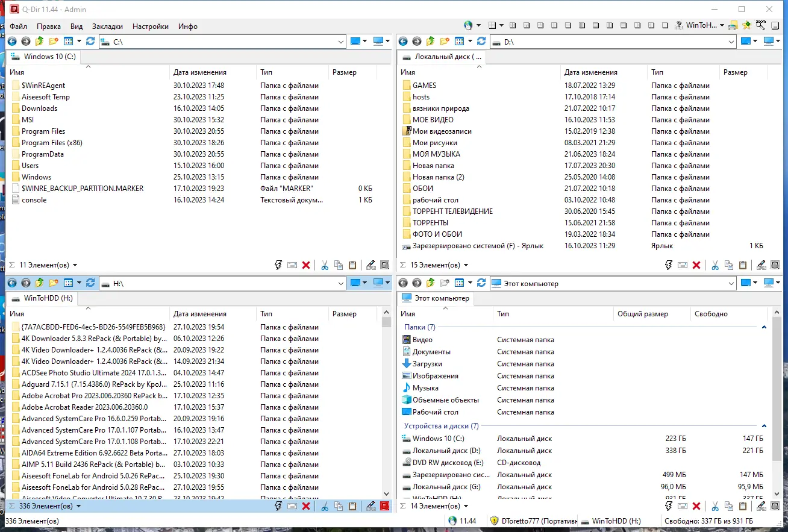Viewport: 788px width, 532px height.
Task: Expand the 11 Элемент(ов) dropdown
Action: tap(75, 265)
